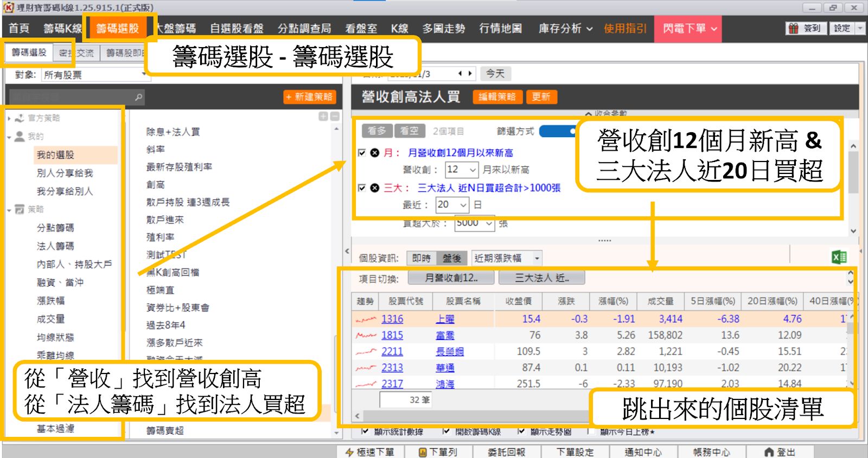Open the 營收創 12 months dropdown
This screenshot has width=868, height=458.
(x=473, y=170)
